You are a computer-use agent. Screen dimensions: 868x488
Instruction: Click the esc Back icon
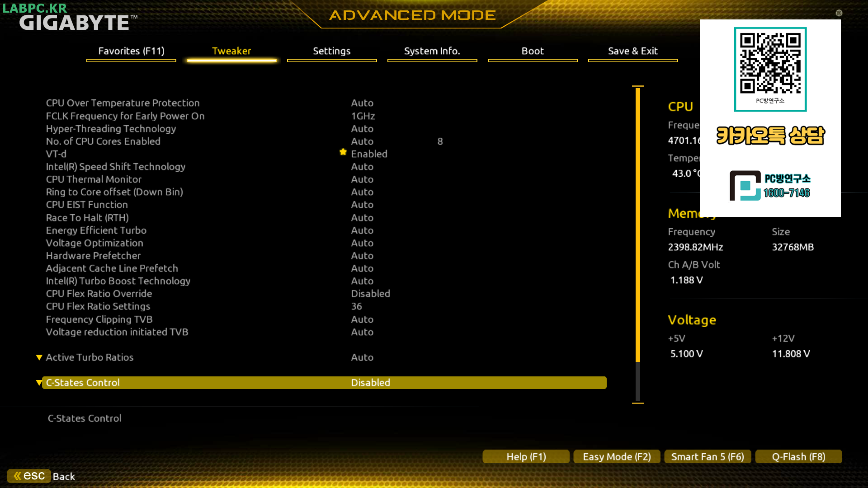[x=29, y=476]
